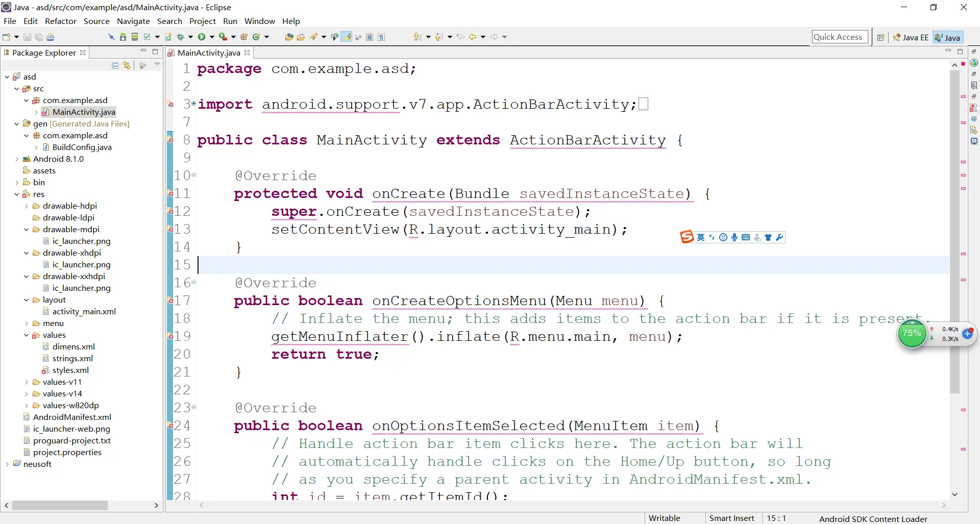Screen dimensions: 980x524
Task: Click the New Android XML file icon
Action: (x=168, y=37)
